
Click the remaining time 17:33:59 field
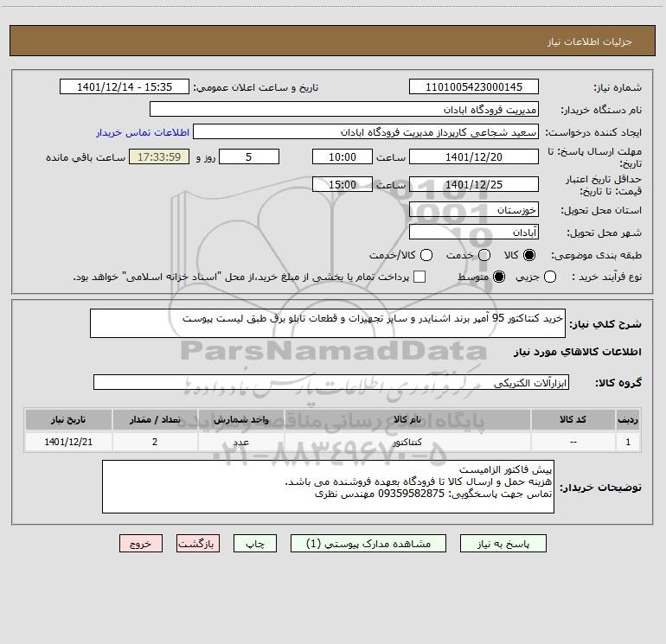pyautogui.click(x=159, y=156)
